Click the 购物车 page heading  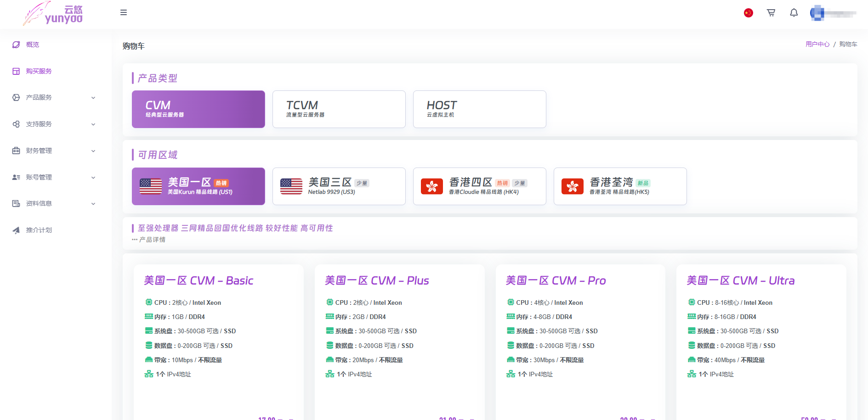[134, 46]
